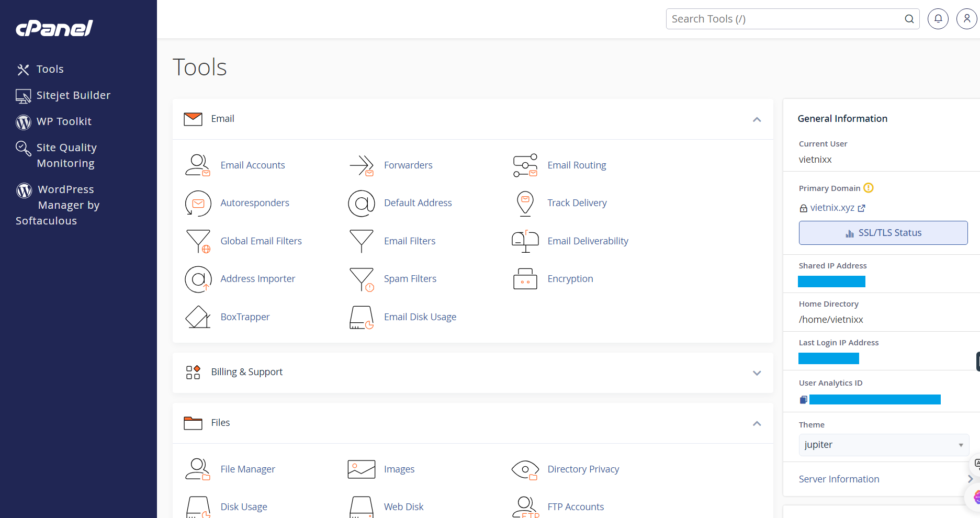Open the Theme dropdown showing jupiter
This screenshot has height=518, width=980.
pyautogui.click(x=883, y=445)
